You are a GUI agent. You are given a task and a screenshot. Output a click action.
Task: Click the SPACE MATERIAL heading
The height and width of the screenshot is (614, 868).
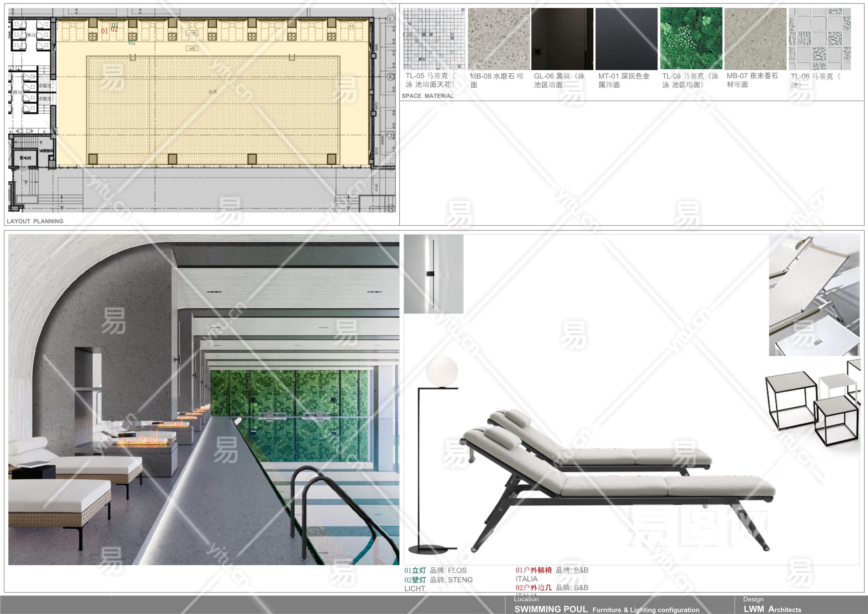[x=428, y=96]
